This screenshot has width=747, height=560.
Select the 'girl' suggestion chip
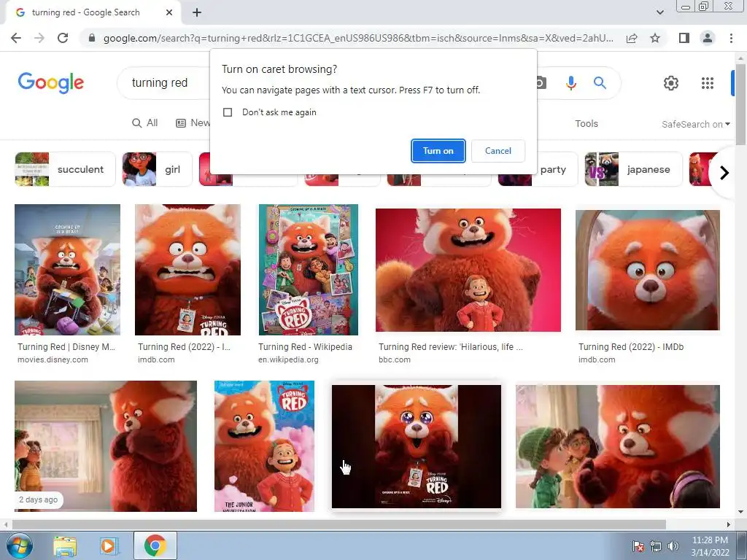(x=158, y=169)
